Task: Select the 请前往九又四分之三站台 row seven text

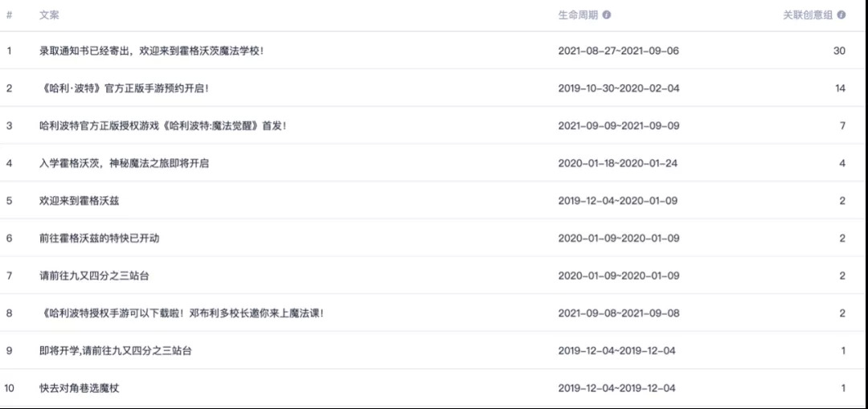Action: pos(94,276)
